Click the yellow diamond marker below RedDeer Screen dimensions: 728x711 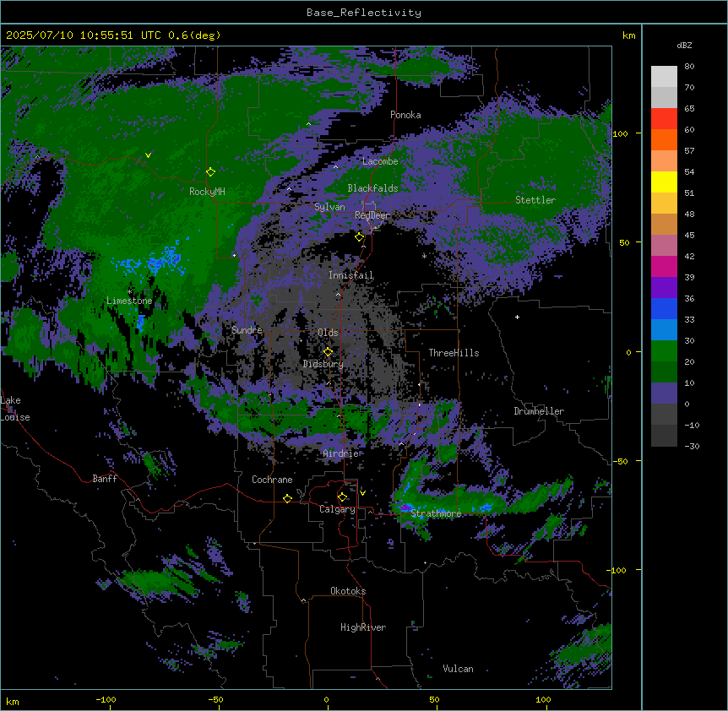[x=359, y=237]
